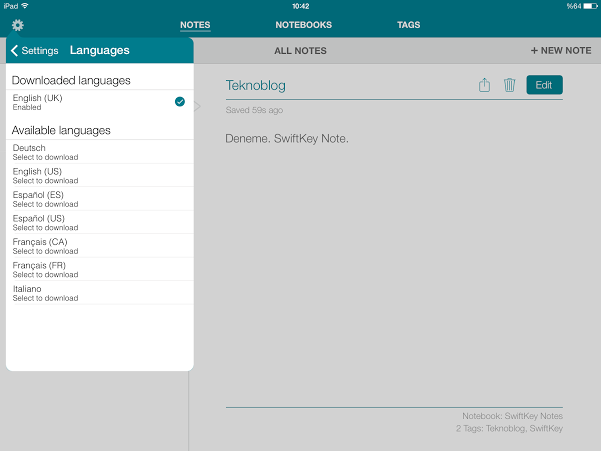Open the ALL NOTES list header
Viewport: 601px width, 451px height.
click(300, 51)
